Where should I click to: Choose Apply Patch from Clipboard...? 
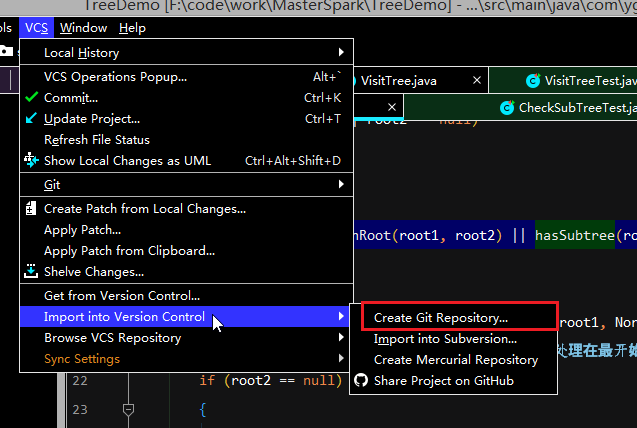coord(186,251)
